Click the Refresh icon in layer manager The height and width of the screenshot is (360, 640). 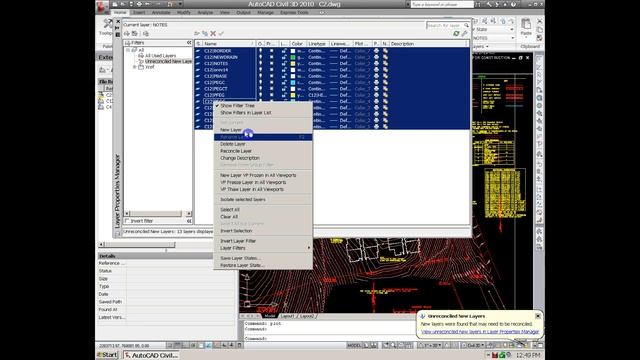(x=456, y=33)
